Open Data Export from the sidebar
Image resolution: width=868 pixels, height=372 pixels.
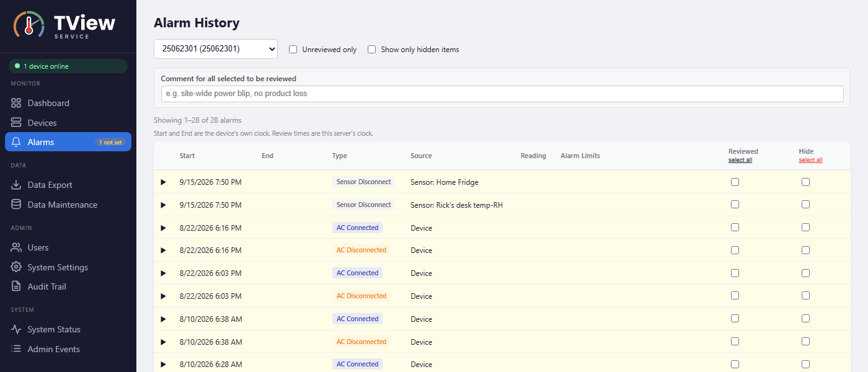tap(68, 185)
